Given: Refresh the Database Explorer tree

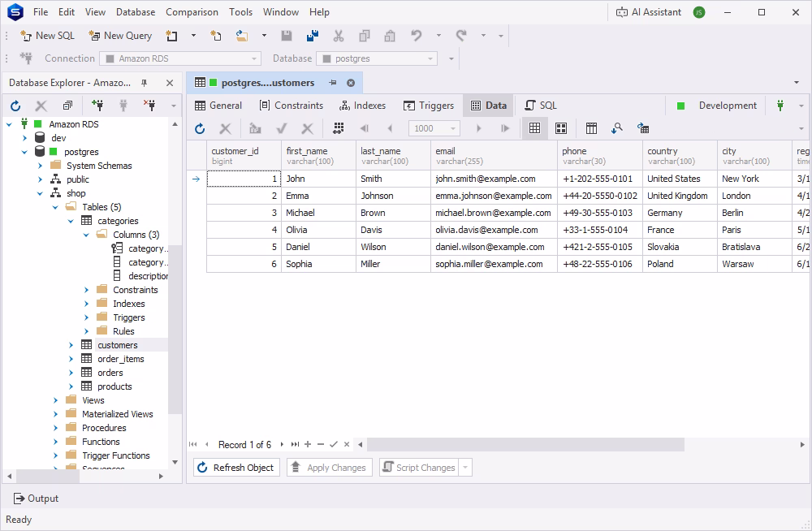Looking at the screenshot, I should (x=15, y=106).
